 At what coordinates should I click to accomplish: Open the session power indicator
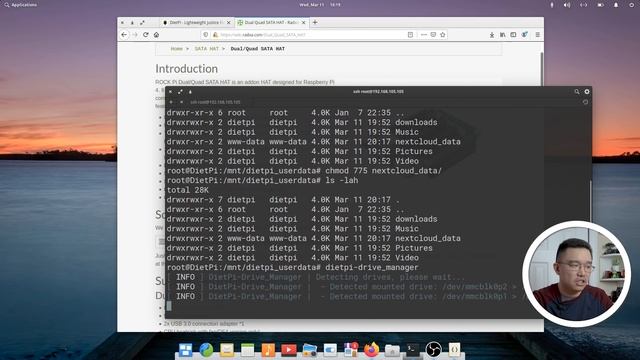[631, 5]
